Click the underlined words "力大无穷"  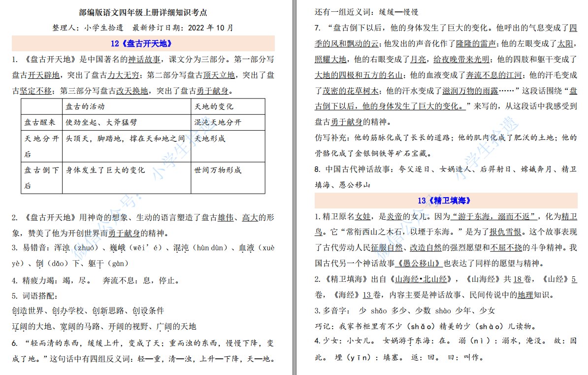coord(124,75)
